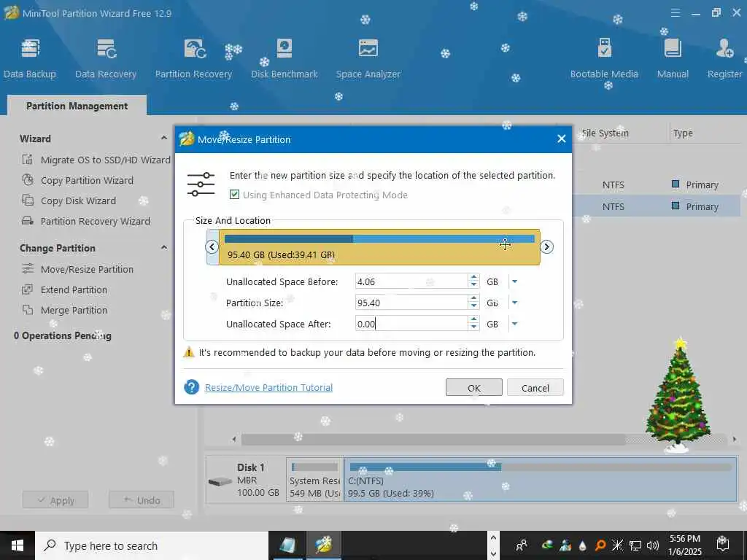Cancel the Move/Resize dialog
Image resolution: width=747 pixels, height=560 pixels.
(x=535, y=388)
